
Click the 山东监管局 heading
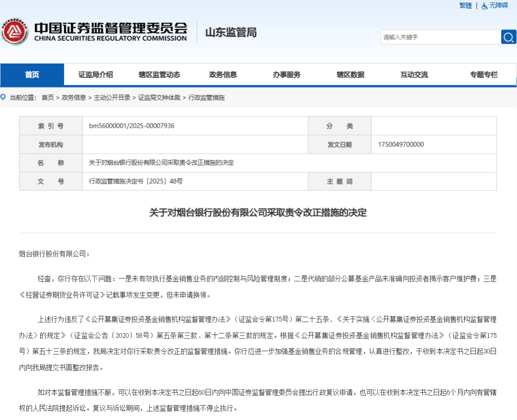(x=231, y=32)
